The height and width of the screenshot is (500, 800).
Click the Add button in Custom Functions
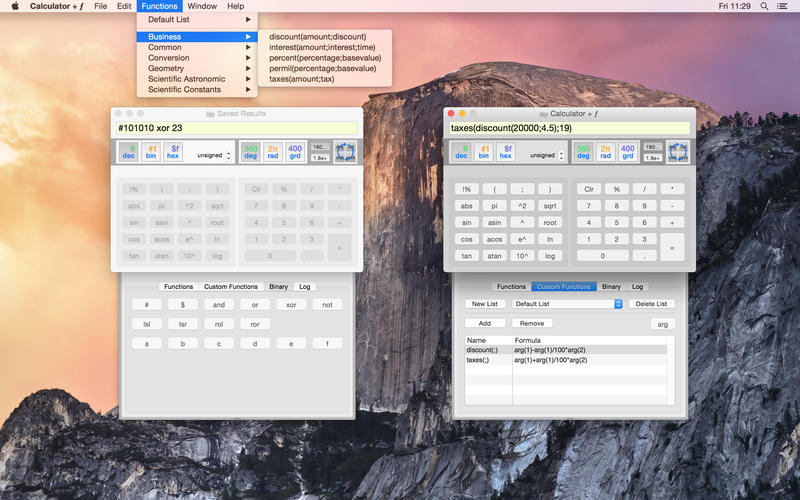[485, 323]
